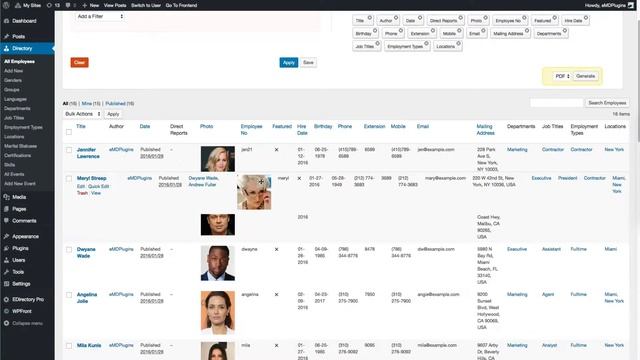Remove the Phone column chip
Viewport: 640px width, 360px height.
point(401,31)
